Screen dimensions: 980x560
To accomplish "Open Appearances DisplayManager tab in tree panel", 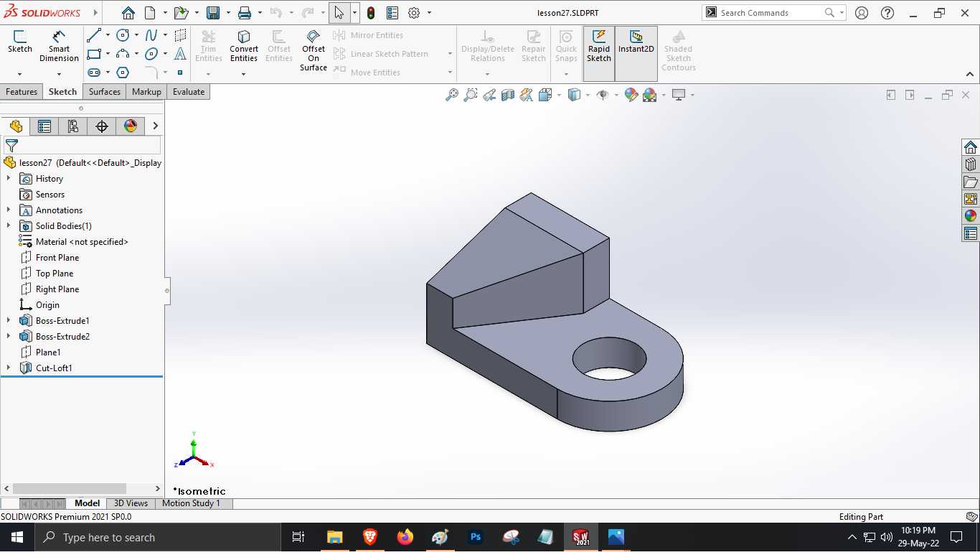I will [x=131, y=126].
